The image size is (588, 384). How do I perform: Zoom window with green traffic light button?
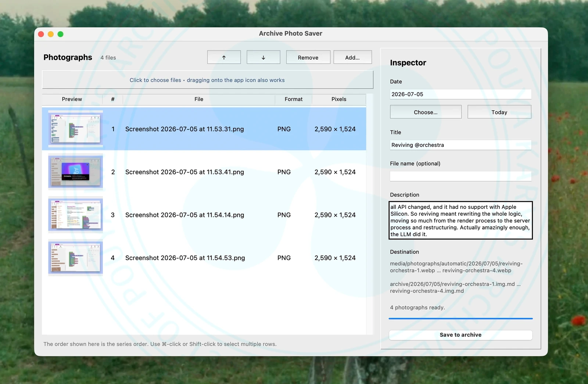tap(61, 34)
